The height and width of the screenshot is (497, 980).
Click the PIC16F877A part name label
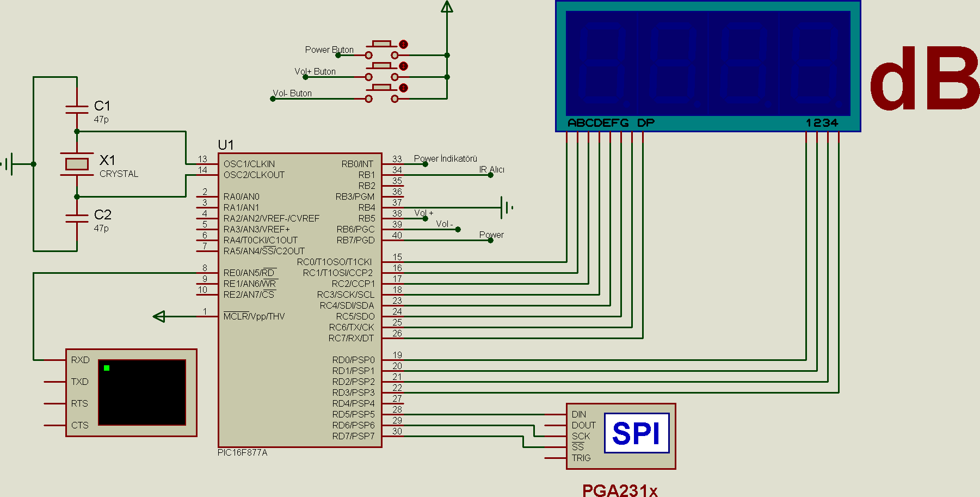(243, 452)
